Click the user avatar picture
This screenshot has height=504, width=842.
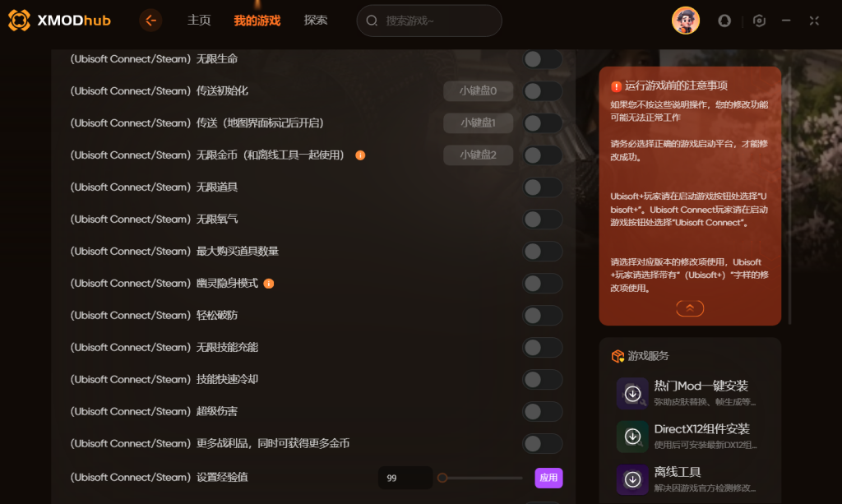[686, 21]
